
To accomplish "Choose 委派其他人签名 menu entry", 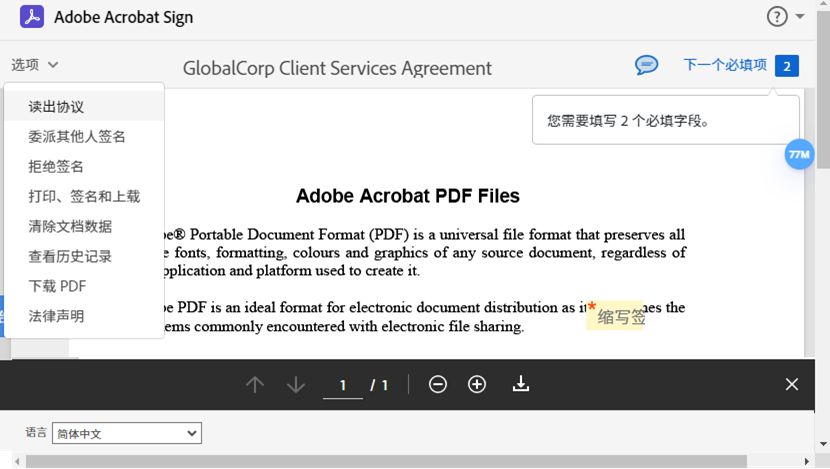I will coord(84,137).
